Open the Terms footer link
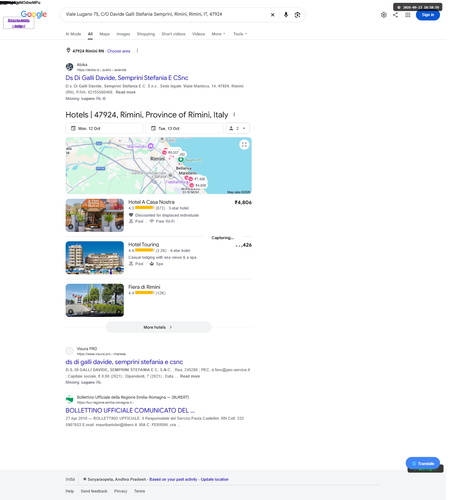The height and width of the screenshot is (500, 451). 139,491
